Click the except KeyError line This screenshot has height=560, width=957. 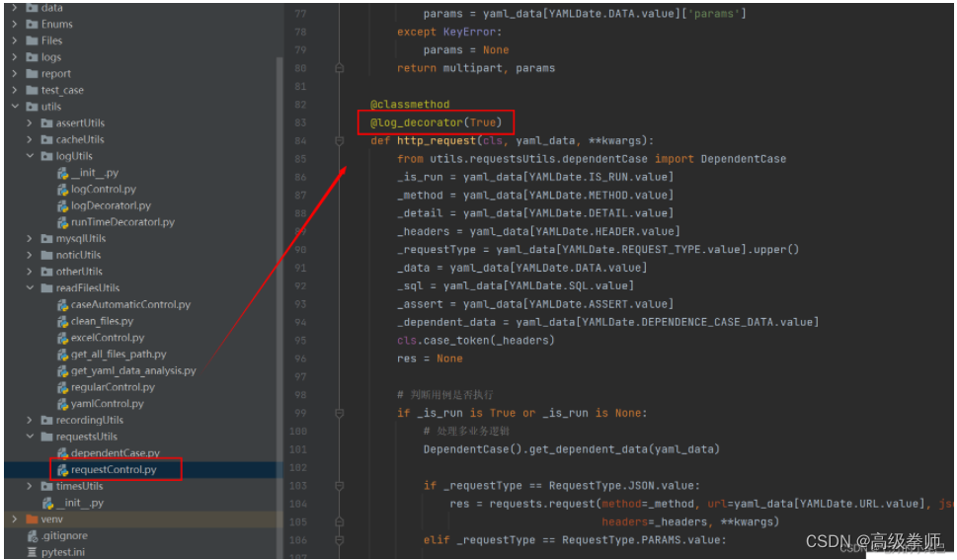(x=449, y=32)
